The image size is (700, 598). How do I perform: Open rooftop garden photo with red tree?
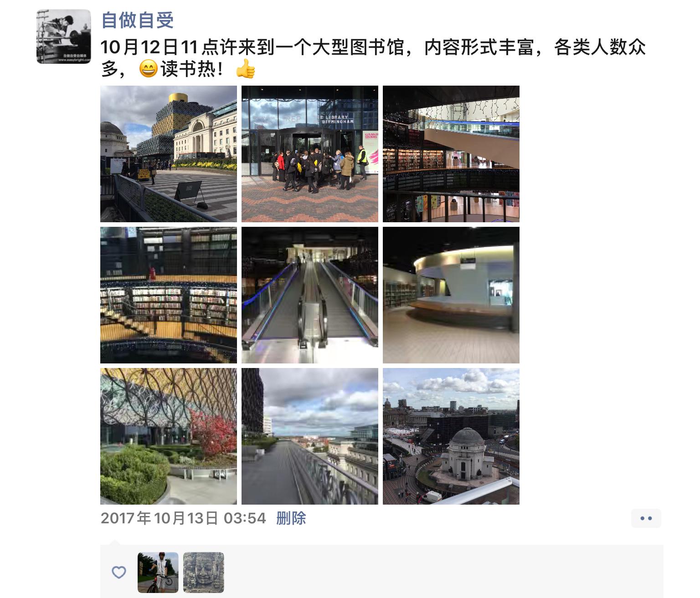(x=169, y=436)
